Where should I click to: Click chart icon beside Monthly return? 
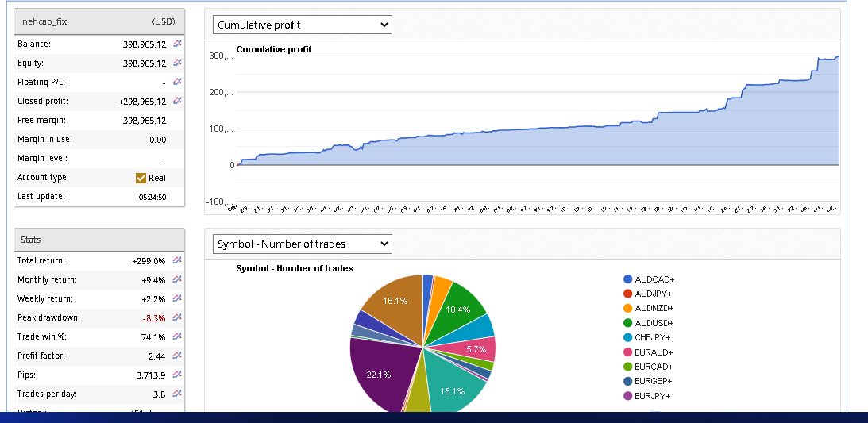coord(177,279)
